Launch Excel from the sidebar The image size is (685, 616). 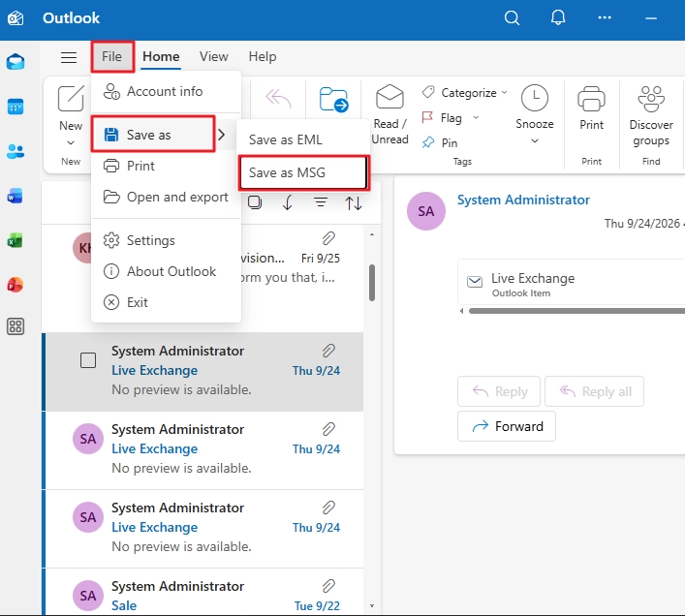click(16, 240)
